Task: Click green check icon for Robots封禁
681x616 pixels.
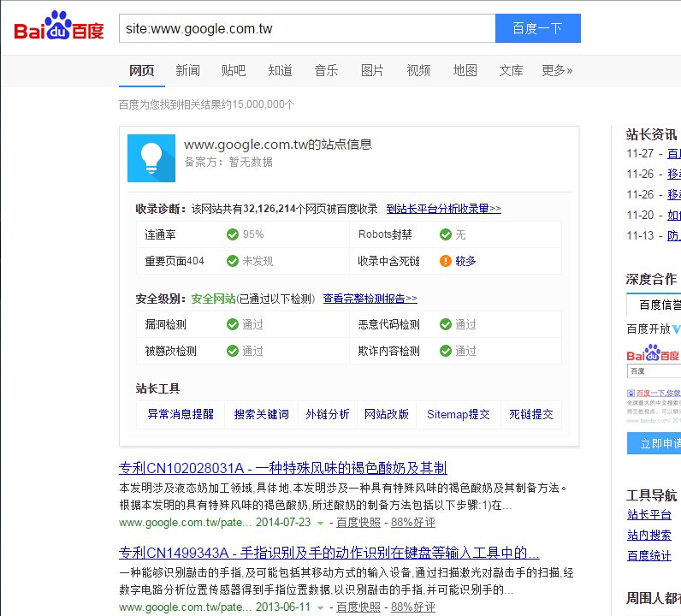Action: pyautogui.click(x=445, y=234)
